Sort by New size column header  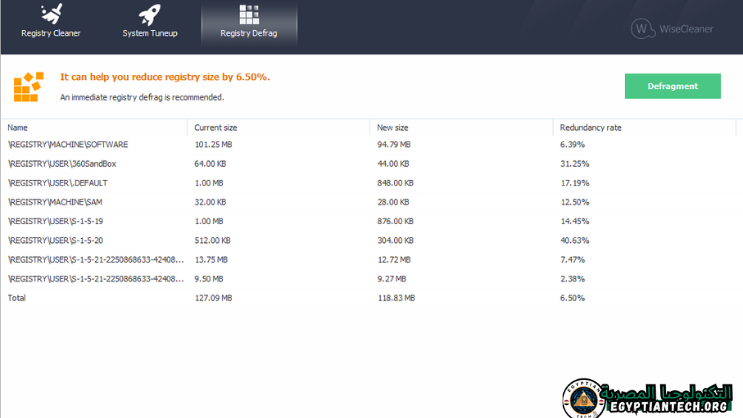(x=392, y=127)
